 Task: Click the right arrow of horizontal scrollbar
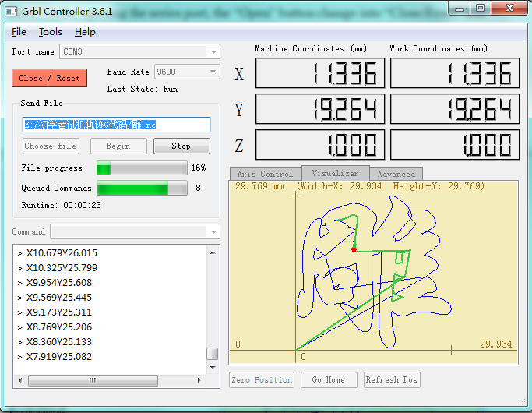pyautogui.click(x=199, y=380)
